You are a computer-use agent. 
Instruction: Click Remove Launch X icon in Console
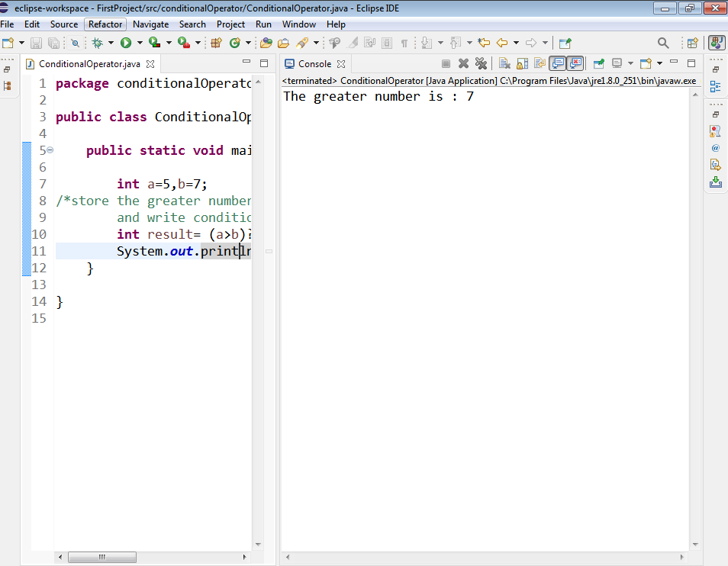463,63
